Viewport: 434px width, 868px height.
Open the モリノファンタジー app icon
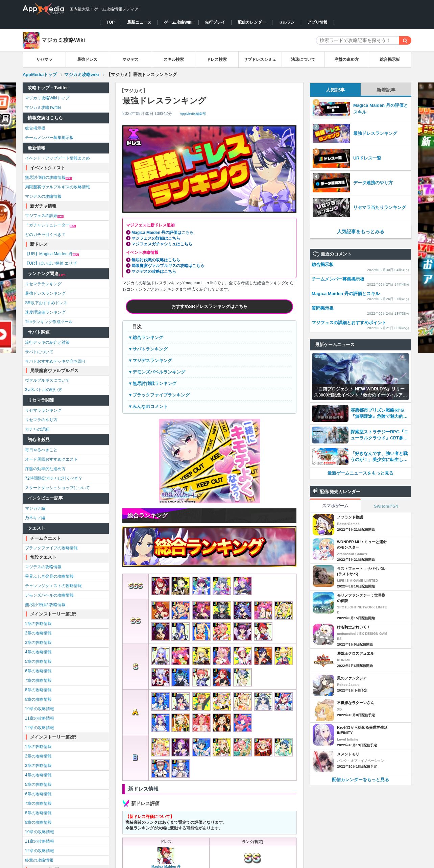click(323, 603)
